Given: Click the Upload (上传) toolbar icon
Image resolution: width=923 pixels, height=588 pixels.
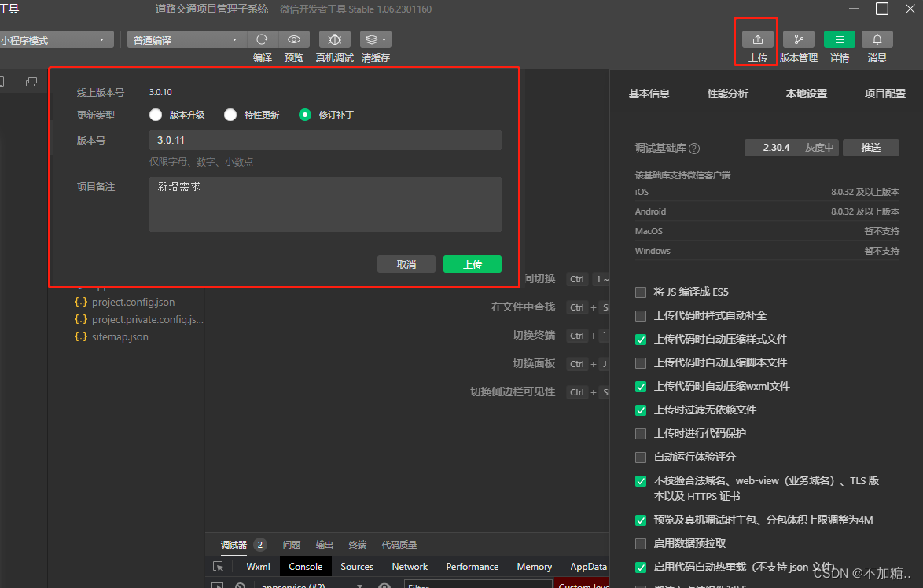Looking at the screenshot, I should point(757,40).
